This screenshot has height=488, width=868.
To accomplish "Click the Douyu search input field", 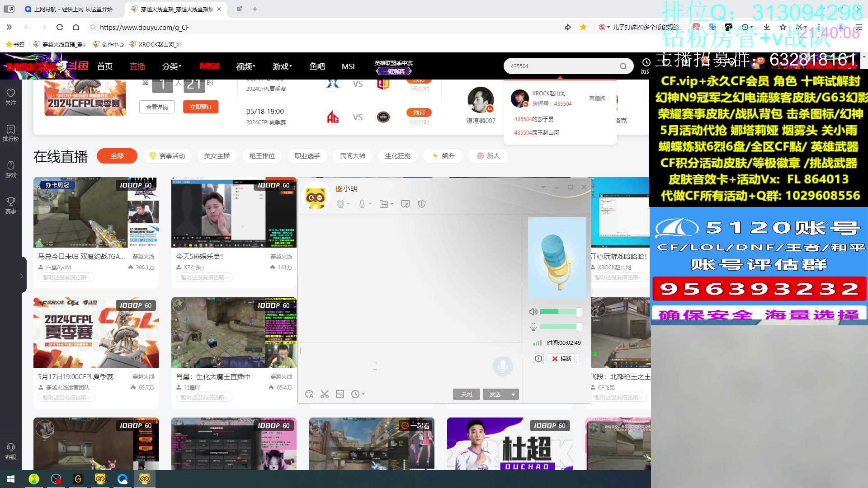I will [x=563, y=66].
